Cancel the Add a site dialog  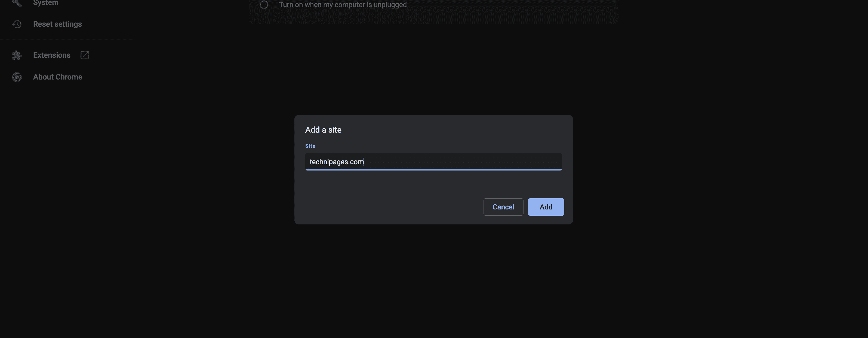pyautogui.click(x=503, y=207)
